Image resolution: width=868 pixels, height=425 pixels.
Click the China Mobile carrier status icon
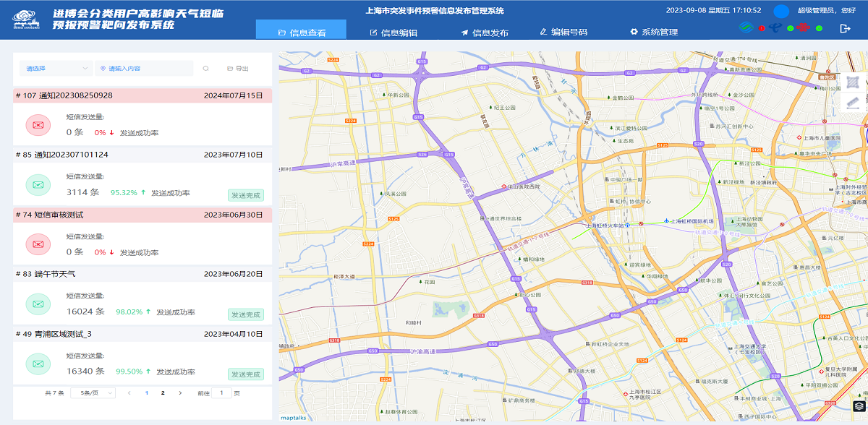coord(746,28)
